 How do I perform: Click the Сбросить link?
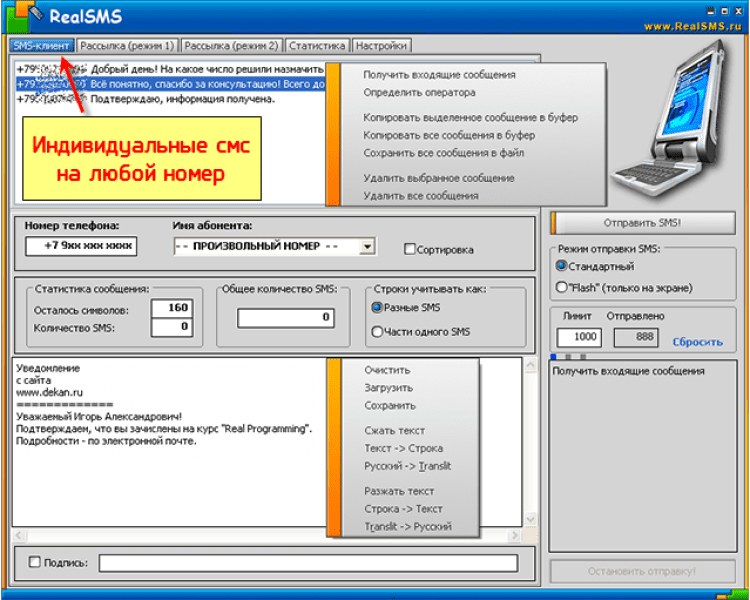coord(697,342)
